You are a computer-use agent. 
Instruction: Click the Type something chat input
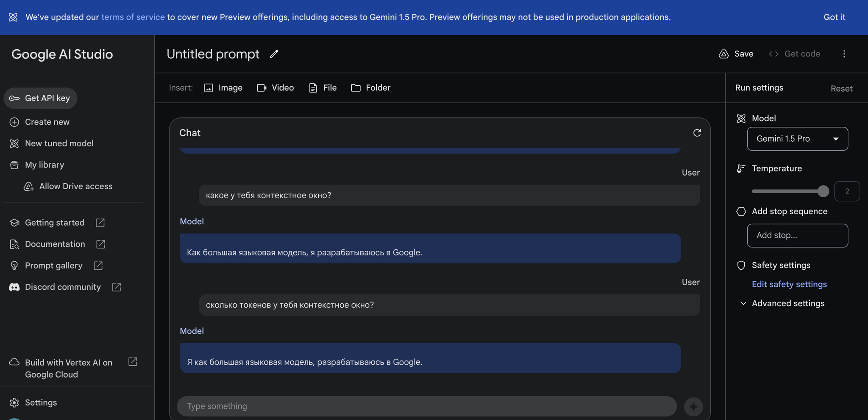tap(426, 406)
